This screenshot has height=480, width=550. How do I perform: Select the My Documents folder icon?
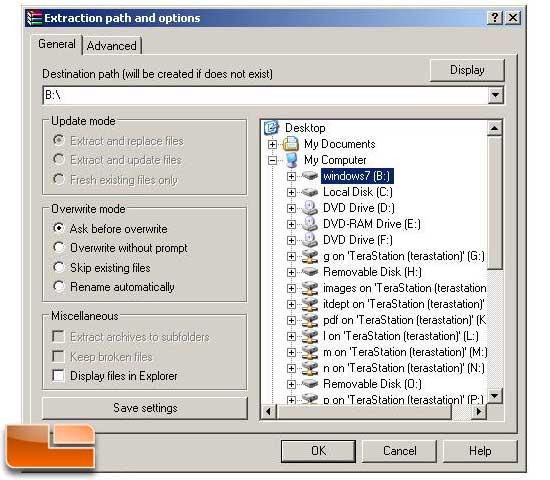pyautogui.click(x=291, y=144)
